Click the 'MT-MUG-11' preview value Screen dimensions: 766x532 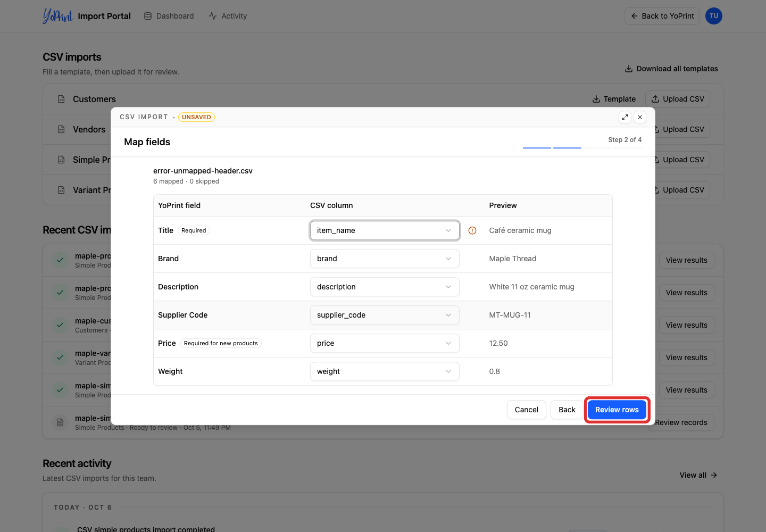coord(510,315)
